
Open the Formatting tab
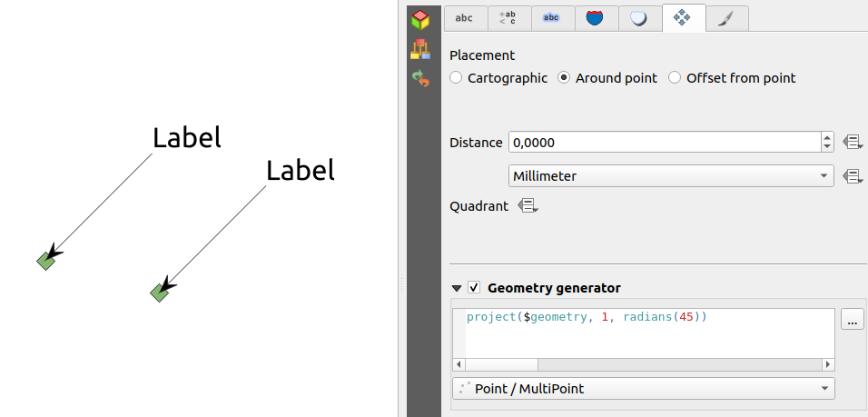coord(508,17)
